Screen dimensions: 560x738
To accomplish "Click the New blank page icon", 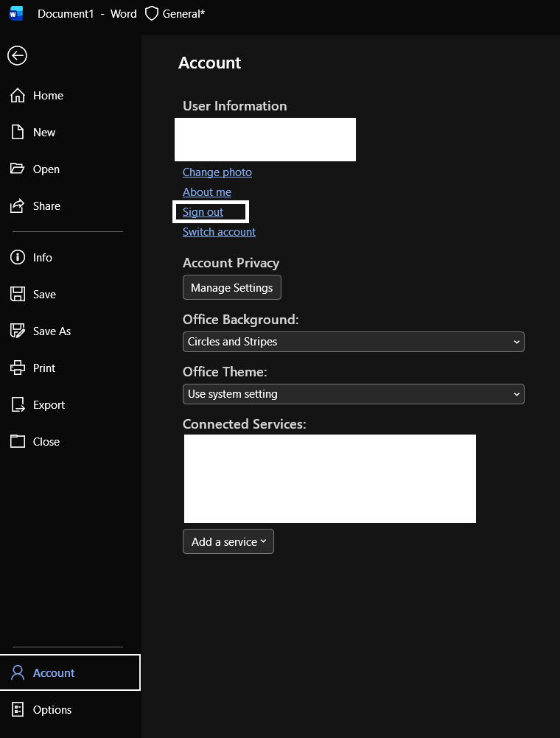I will coord(18,133).
